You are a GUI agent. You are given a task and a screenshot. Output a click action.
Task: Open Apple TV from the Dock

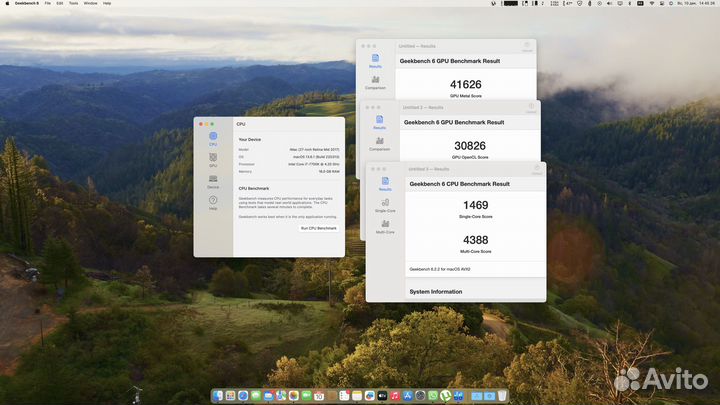click(382, 395)
